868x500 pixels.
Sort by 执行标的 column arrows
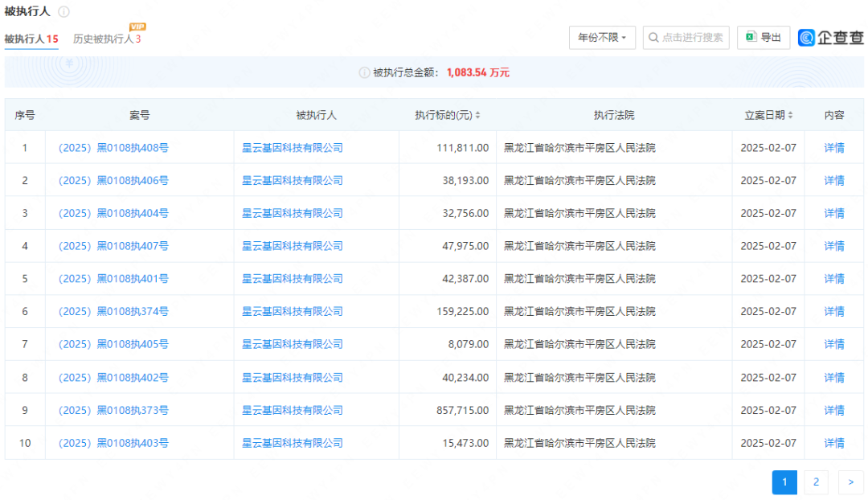click(478, 116)
